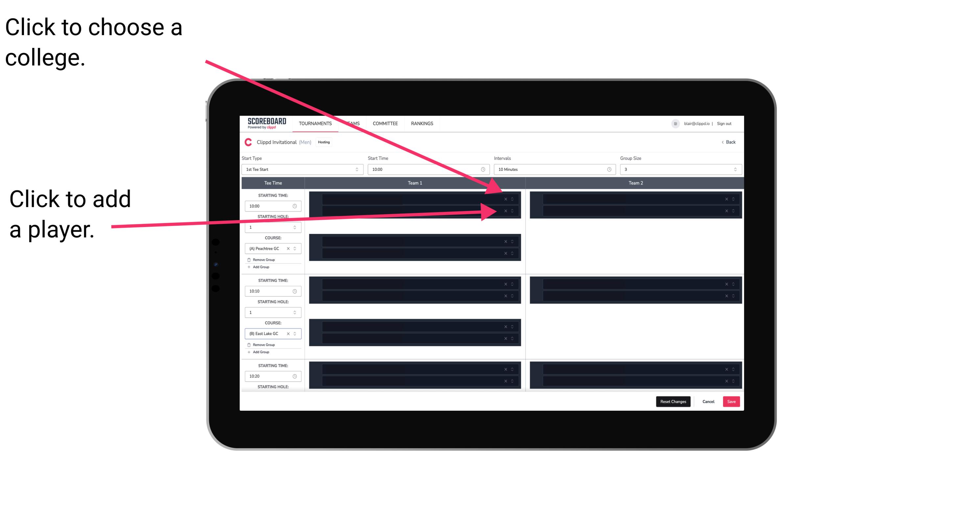
Task: Click the X icon on Team 2 first row
Action: [725, 199]
